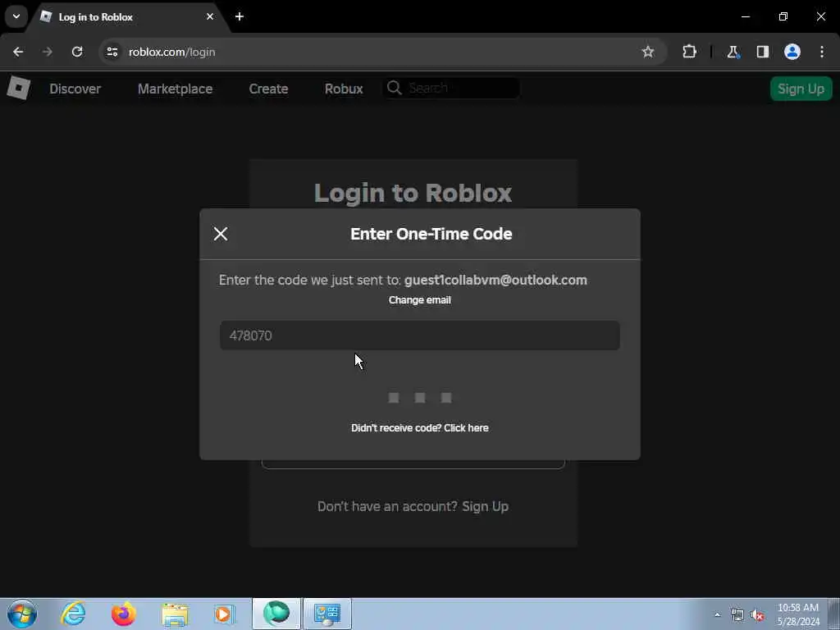Switch to green browser taskbar window

[276, 614]
